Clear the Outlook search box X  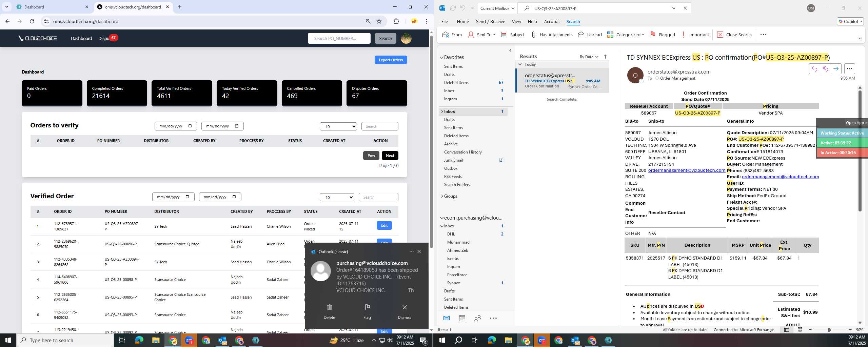685,8
